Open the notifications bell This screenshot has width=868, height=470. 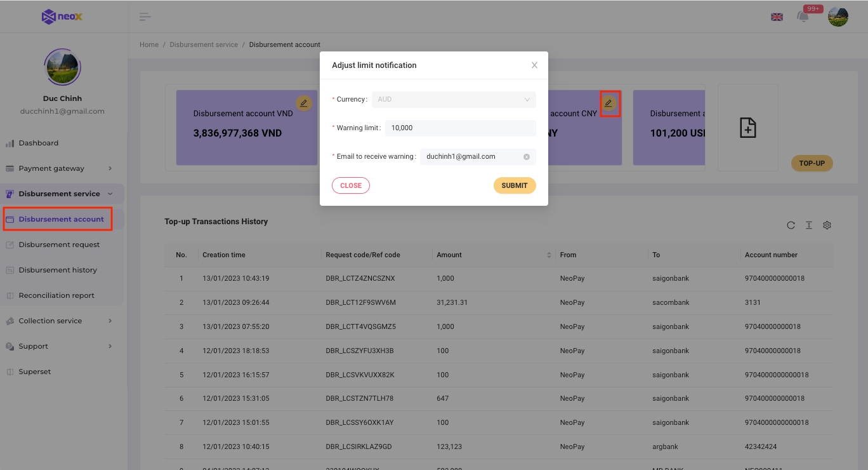click(x=803, y=17)
